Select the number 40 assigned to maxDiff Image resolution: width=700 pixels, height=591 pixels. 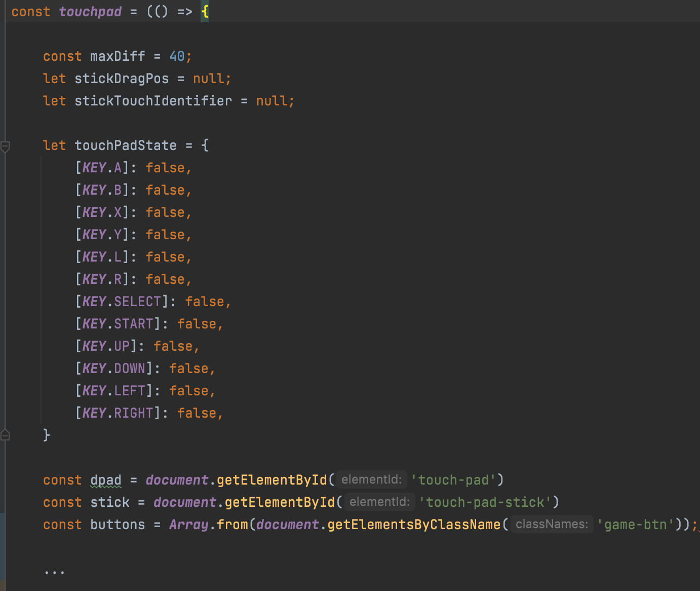(177, 56)
